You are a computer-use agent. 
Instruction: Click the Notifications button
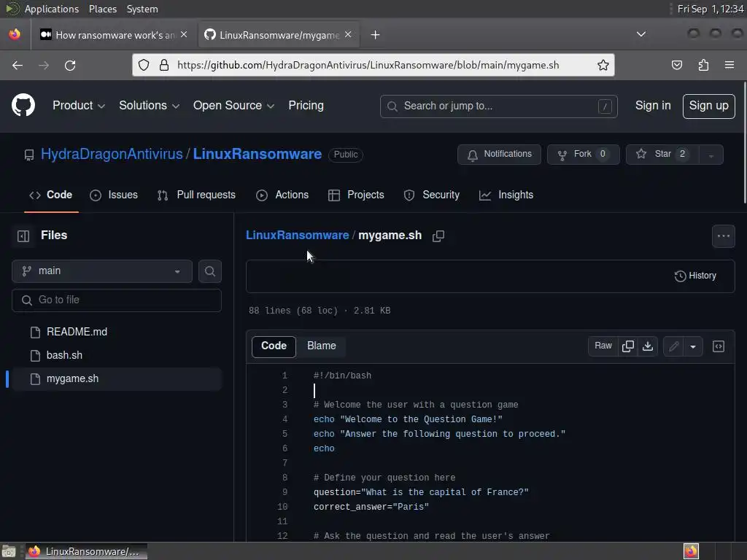pos(499,155)
